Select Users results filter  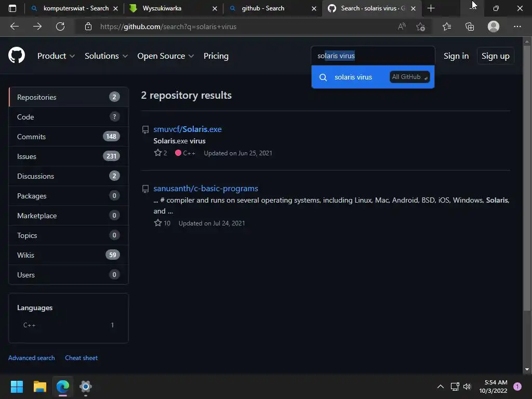(68, 274)
